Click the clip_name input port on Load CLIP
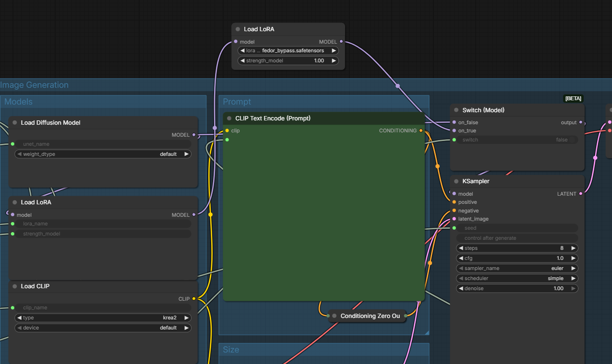612x364 pixels. (x=12, y=307)
